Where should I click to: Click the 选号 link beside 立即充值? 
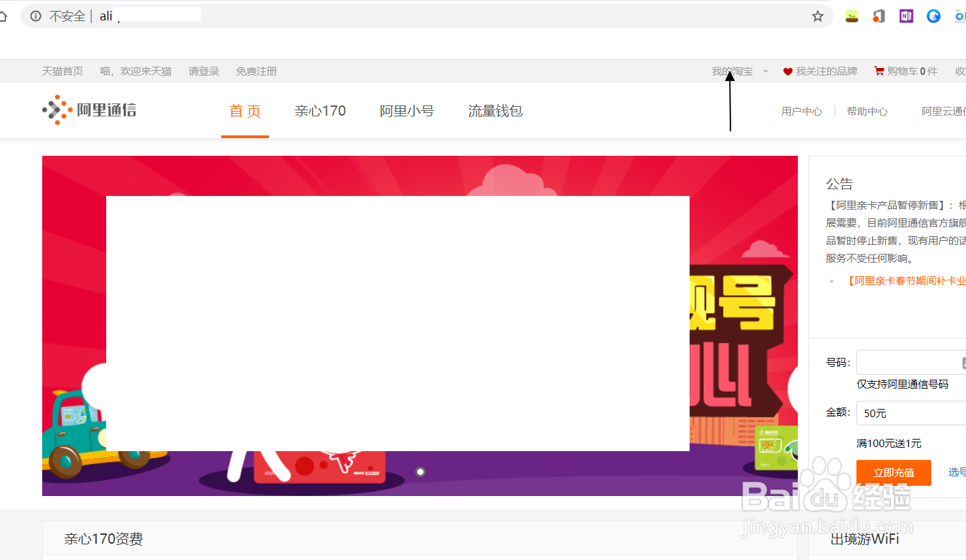[x=957, y=472]
